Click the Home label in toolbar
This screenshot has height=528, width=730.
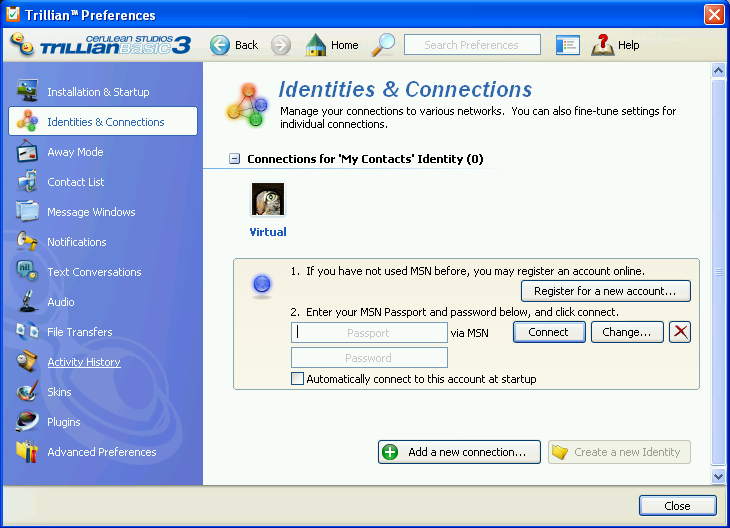[x=345, y=45]
